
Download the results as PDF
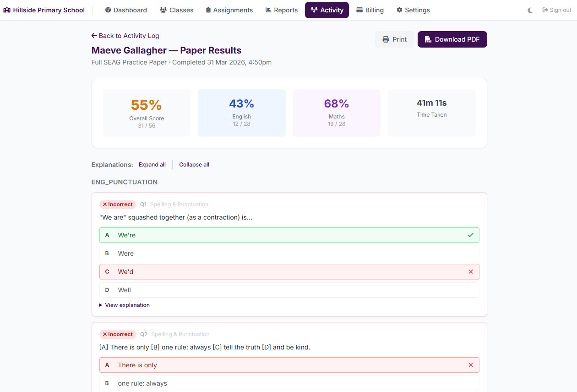pos(452,39)
